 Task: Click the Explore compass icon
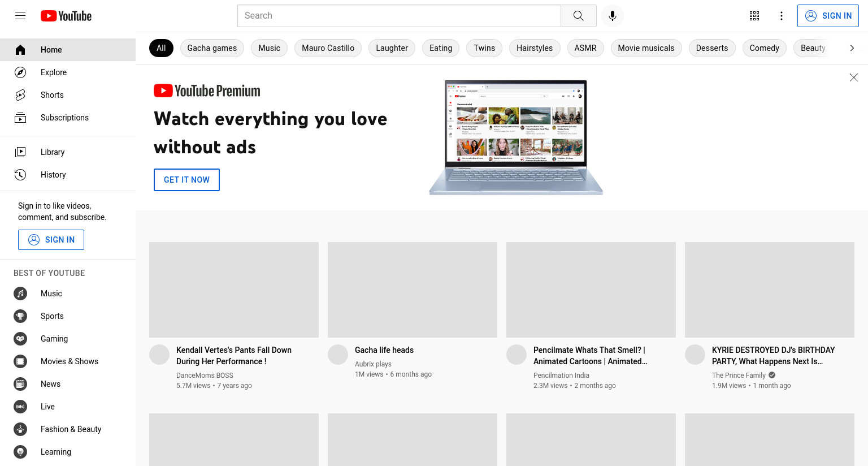(x=20, y=72)
